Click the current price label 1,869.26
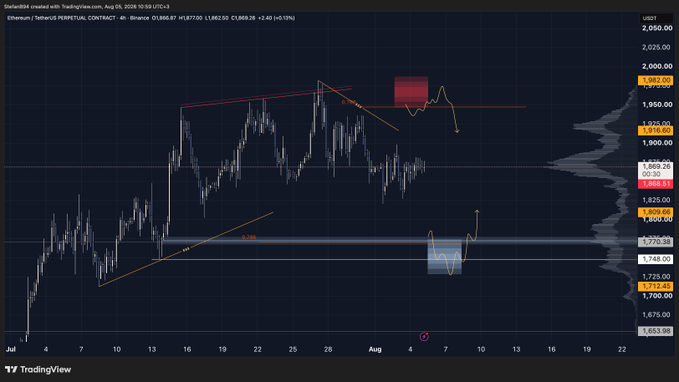The image size is (679, 382). pyautogui.click(x=656, y=166)
